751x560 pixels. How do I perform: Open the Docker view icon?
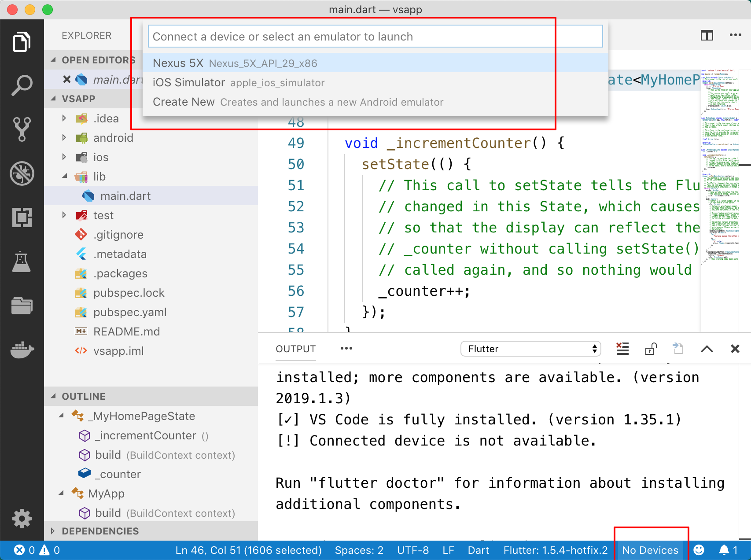[x=22, y=350]
